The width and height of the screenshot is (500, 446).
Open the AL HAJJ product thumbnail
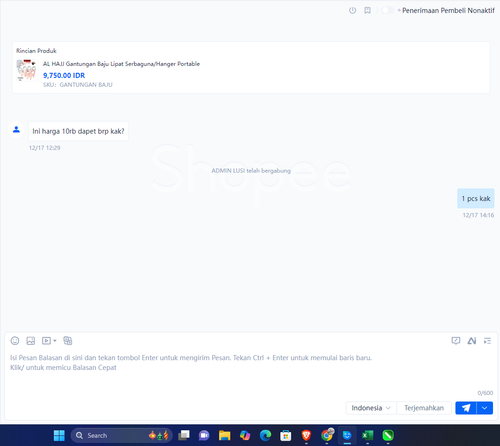[x=27, y=70]
